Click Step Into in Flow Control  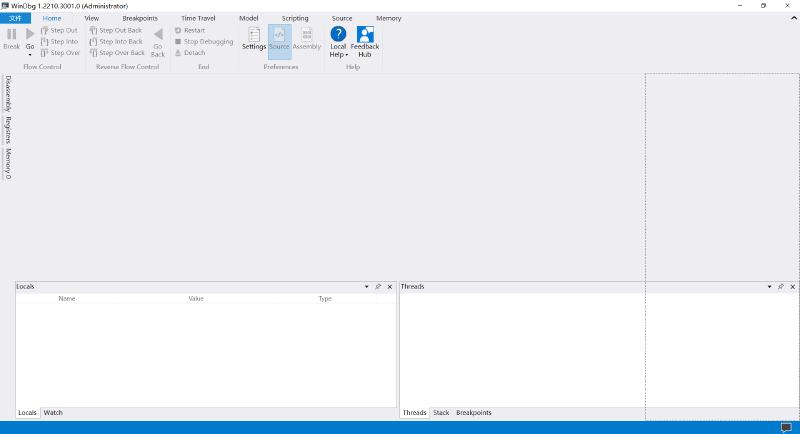point(59,41)
